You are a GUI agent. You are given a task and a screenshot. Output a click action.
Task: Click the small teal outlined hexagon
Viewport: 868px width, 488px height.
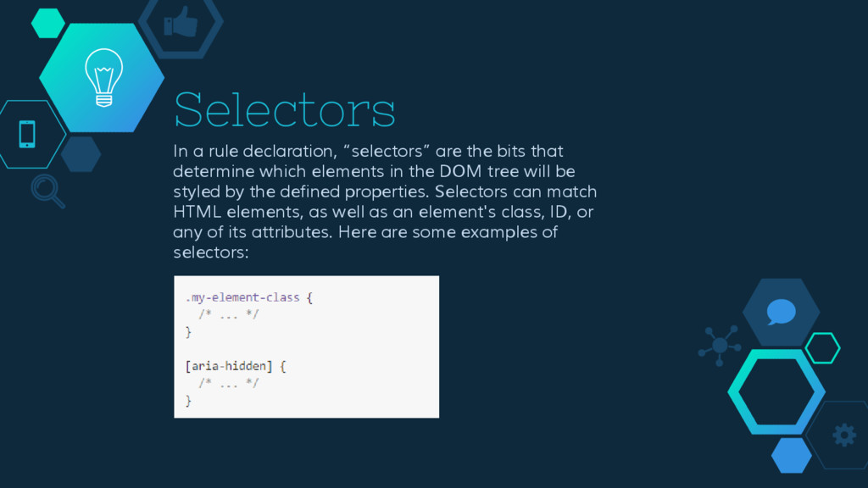click(x=822, y=348)
